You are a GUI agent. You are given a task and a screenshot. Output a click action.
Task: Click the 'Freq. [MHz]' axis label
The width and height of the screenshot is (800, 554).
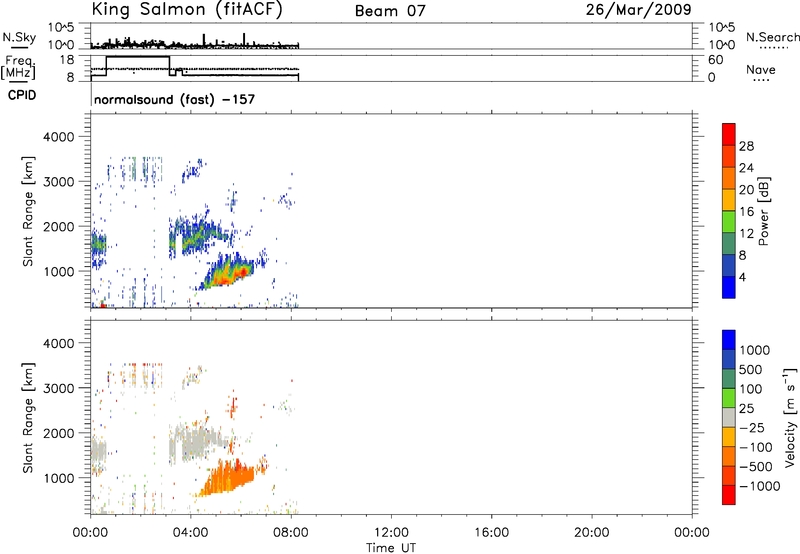point(19,67)
